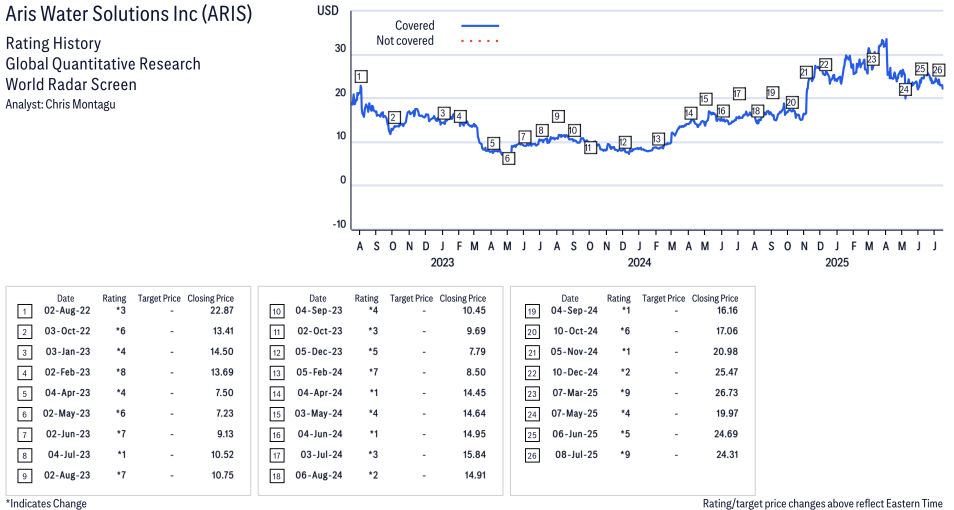This screenshot has height=510, width=954.
Task: Click closing price 26.73
Action: coord(726,393)
